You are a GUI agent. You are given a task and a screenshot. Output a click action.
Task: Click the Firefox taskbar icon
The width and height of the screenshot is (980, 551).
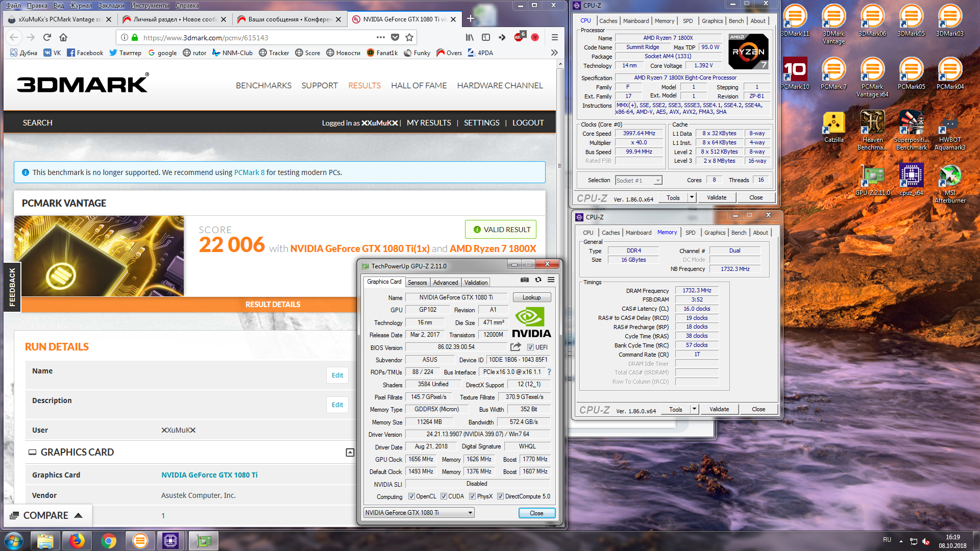(77, 540)
